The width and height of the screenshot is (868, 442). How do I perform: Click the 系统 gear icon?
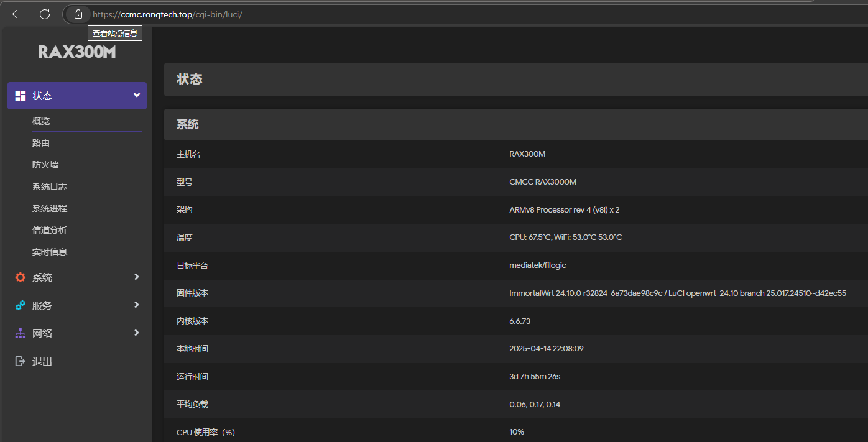[21, 277]
